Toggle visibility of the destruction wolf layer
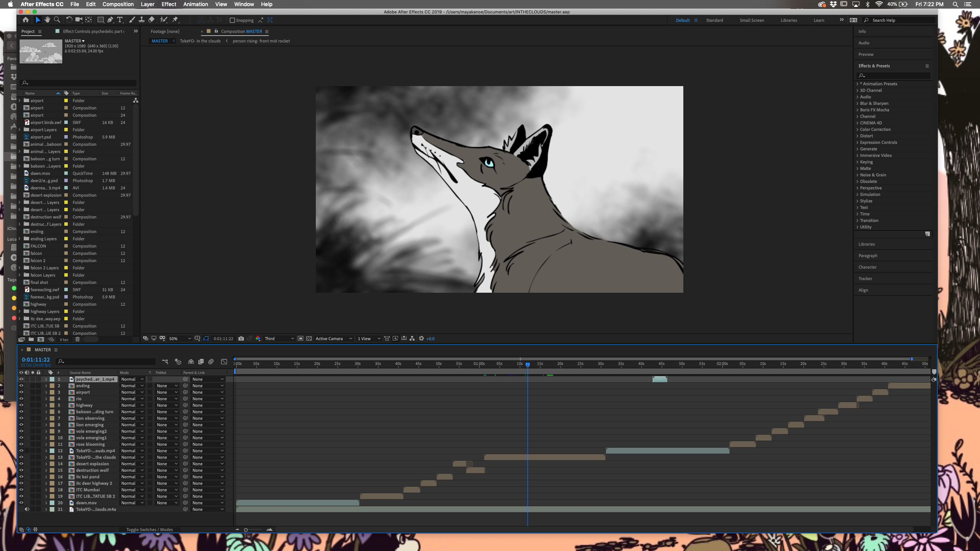The height and width of the screenshot is (551, 980). 21,470
